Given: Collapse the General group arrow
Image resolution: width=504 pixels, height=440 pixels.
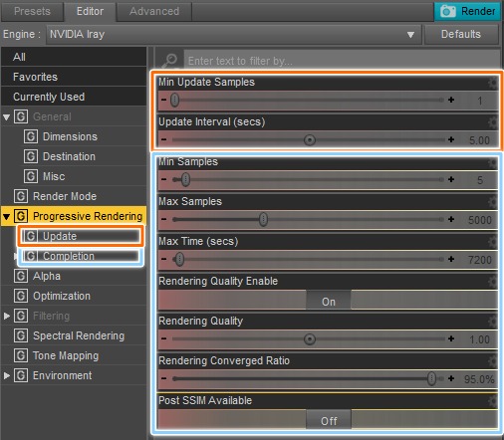Looking at the screenshot, I should (6, 116).
